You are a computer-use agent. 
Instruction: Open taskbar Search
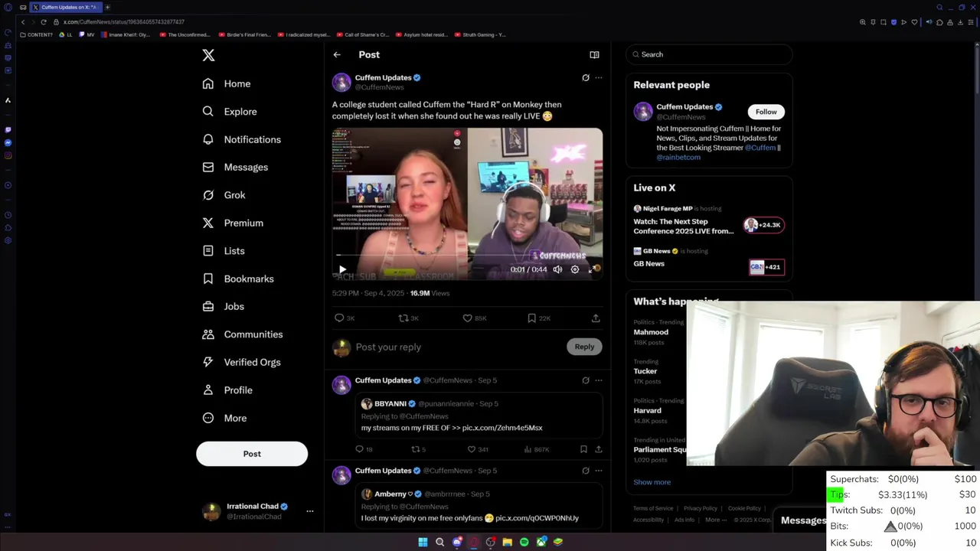pos(439,542)
